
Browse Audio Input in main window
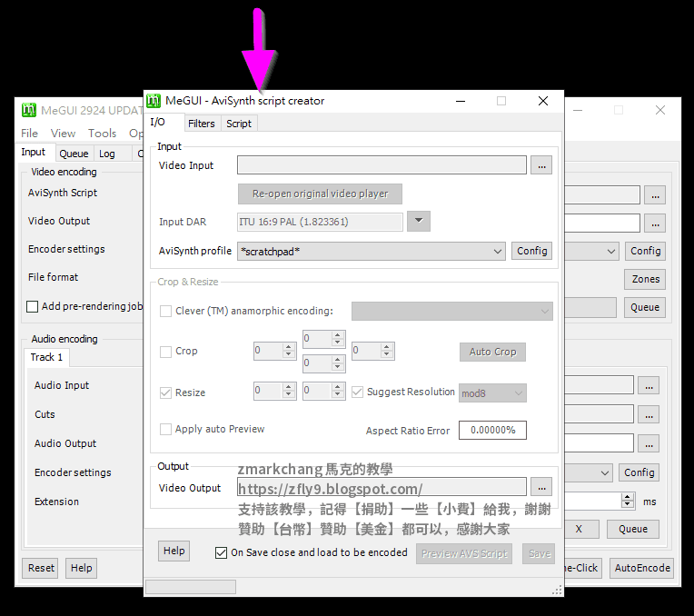tap(649, 386)
